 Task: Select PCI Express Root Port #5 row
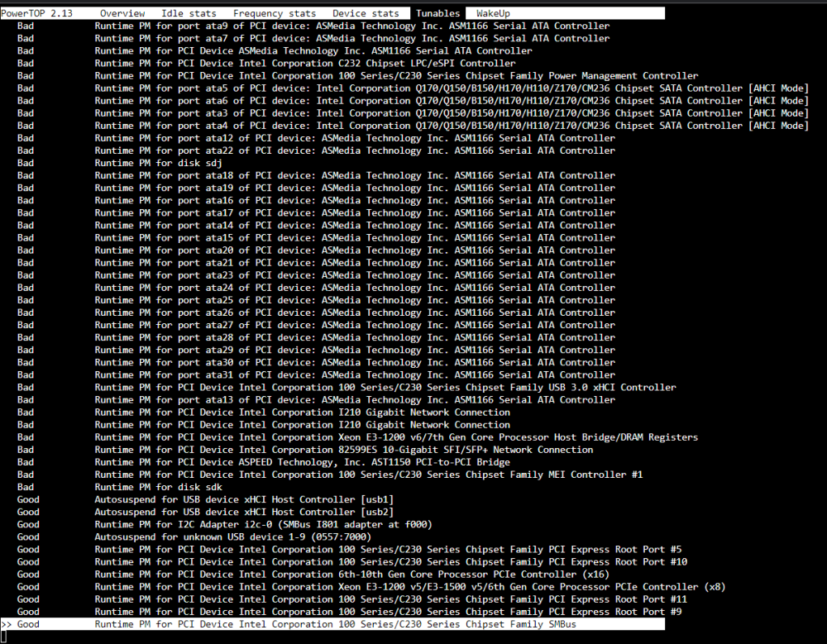(x=350, y=550)
